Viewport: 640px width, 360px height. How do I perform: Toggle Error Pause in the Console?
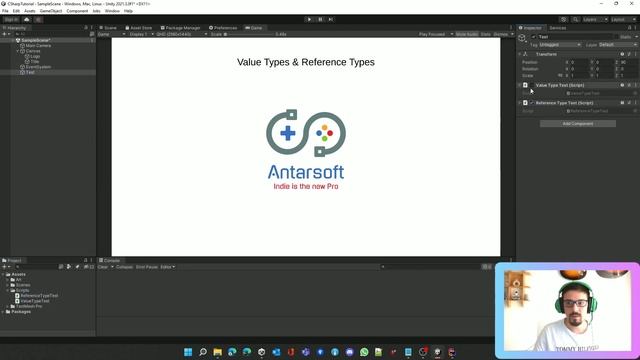(147, 267)
